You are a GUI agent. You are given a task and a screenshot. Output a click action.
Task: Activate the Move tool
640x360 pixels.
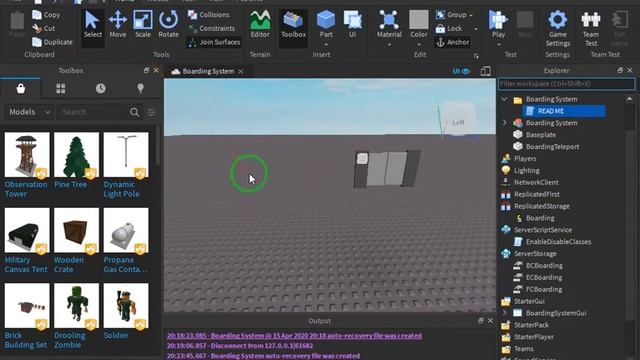pos(118,24)
